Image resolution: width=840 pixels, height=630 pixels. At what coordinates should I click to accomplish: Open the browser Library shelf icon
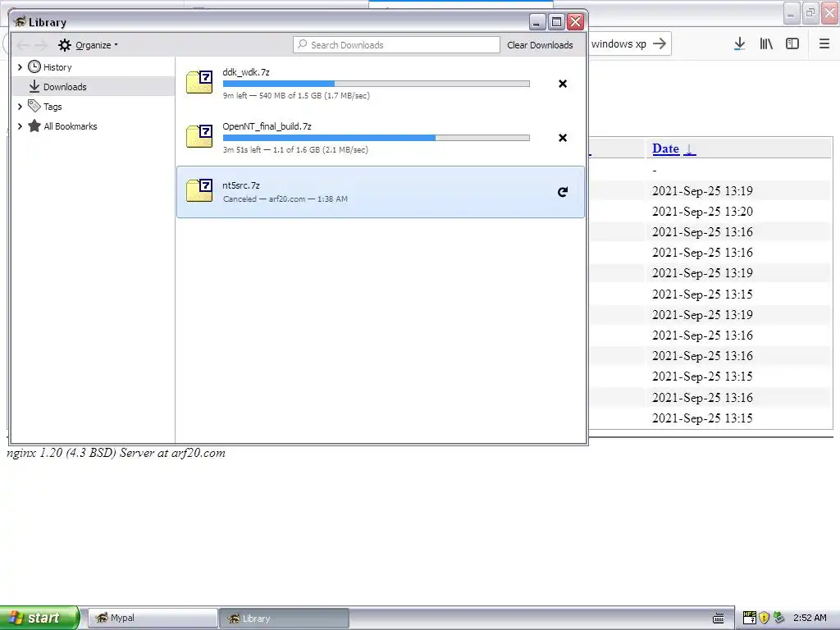[x=766, y=44]
